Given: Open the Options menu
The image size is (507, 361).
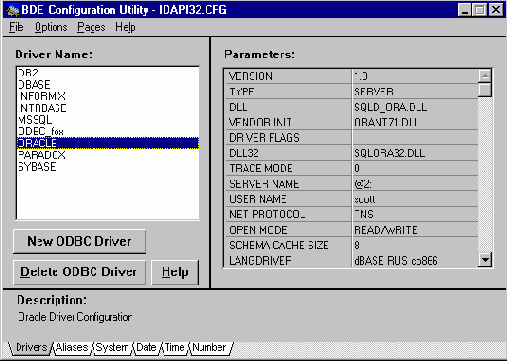Looking at the screenshot, I should (51, 27).
